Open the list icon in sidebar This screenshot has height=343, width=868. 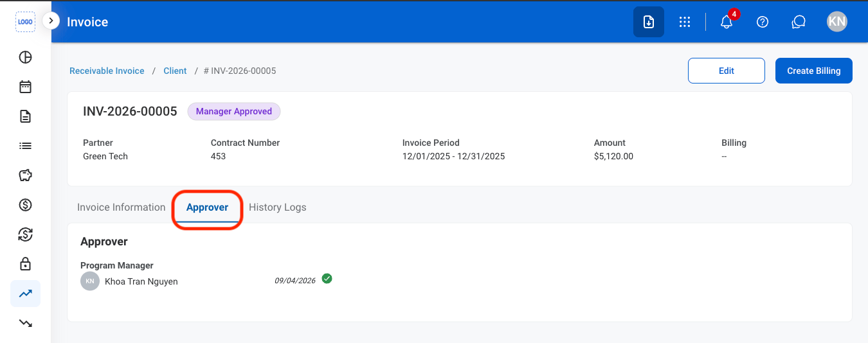click(x=25, y=146)
